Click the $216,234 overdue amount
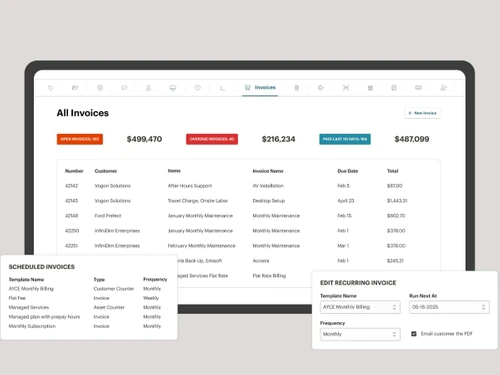 [x=278, y=139]
